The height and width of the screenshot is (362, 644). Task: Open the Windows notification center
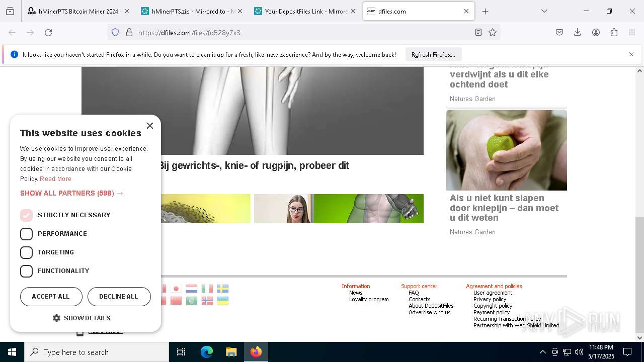point(627,352)
